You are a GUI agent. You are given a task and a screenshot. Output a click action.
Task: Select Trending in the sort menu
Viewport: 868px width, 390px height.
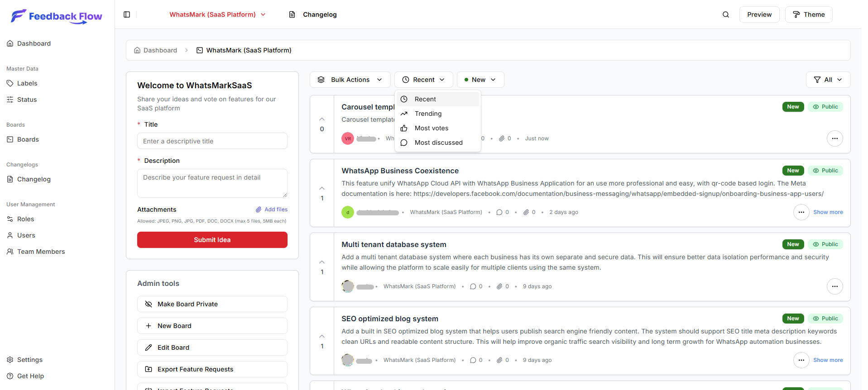438,114
